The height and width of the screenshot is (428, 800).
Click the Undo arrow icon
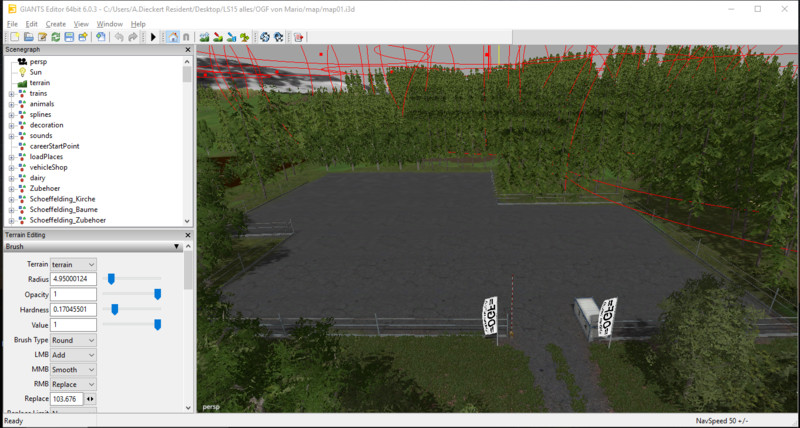click(x=121, y=37)
